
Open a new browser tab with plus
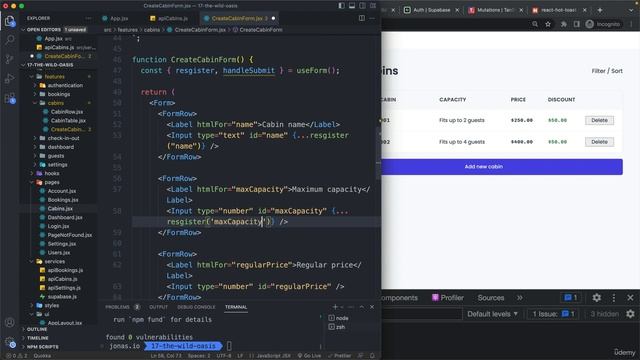pyautogui.click(x=600, y=10)
